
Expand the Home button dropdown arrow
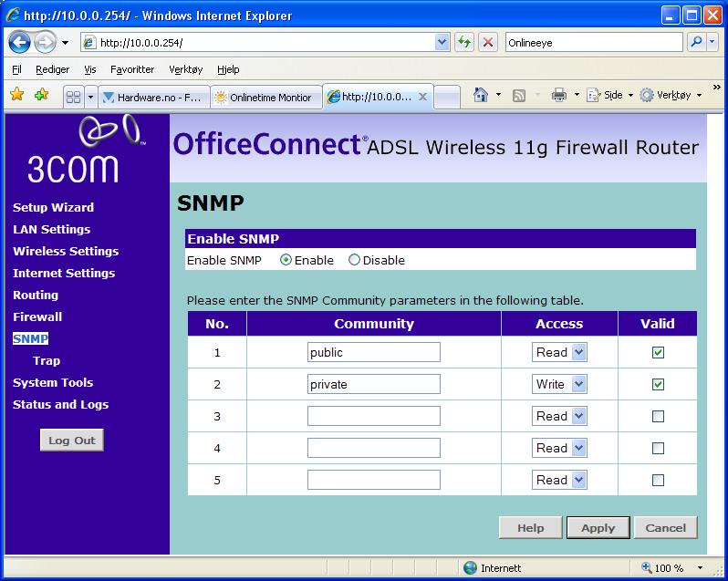coord(498,95)
